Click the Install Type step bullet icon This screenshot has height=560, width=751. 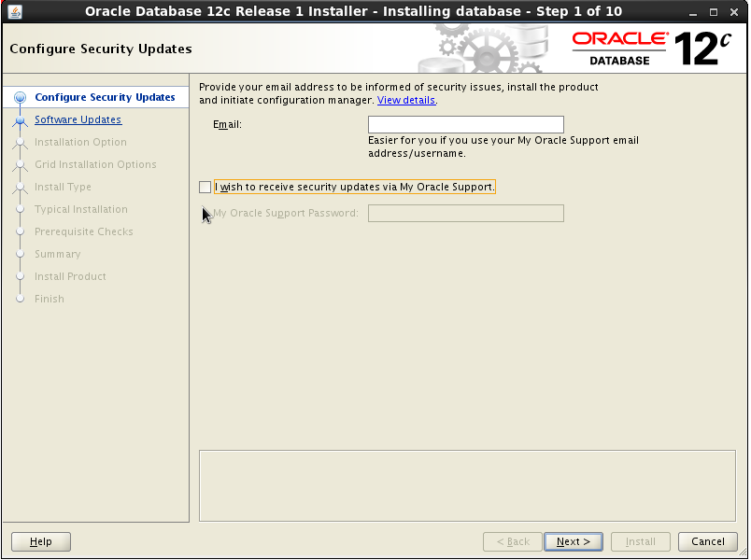[x=21, y=188]
